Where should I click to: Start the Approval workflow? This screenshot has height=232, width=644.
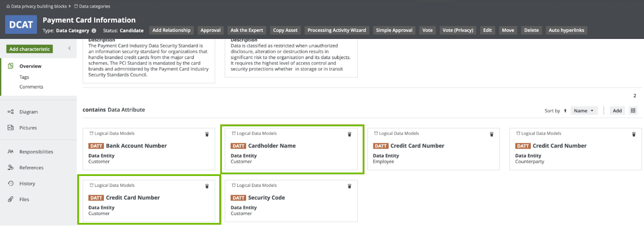(210, 30)
